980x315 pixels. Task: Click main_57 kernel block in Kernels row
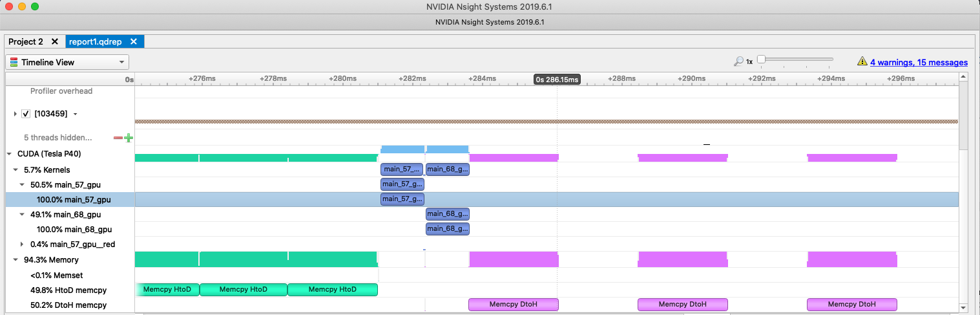tap(402, 169)
